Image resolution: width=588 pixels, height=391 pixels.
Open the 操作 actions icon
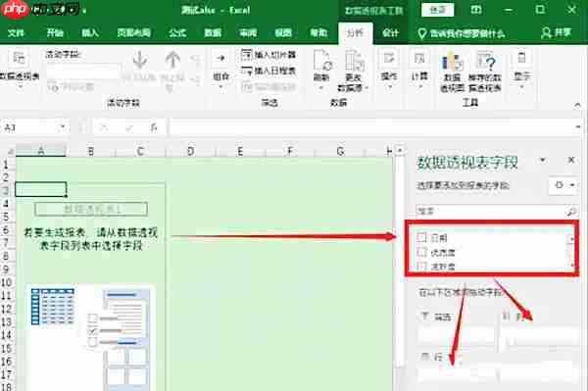pos(388,59)
